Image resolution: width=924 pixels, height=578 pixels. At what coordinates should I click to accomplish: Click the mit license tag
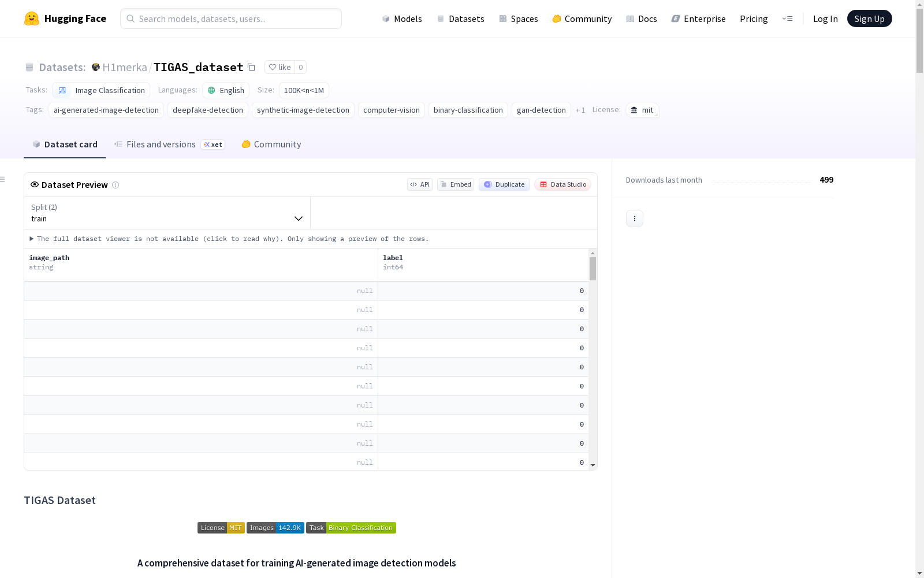point(642,110)
